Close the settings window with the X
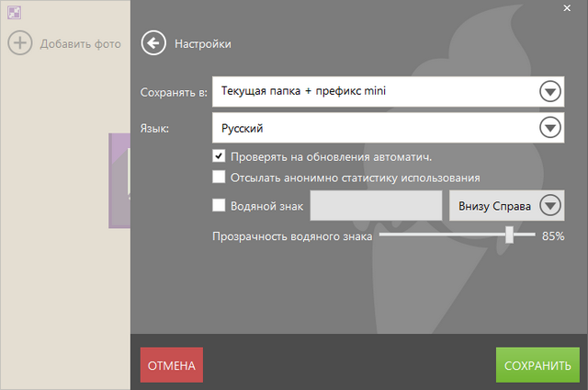 pos(565,7)
